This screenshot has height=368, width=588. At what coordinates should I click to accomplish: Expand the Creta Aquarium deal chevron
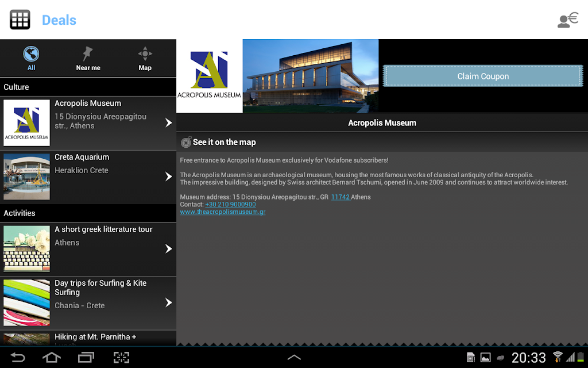tap(168, 177)
